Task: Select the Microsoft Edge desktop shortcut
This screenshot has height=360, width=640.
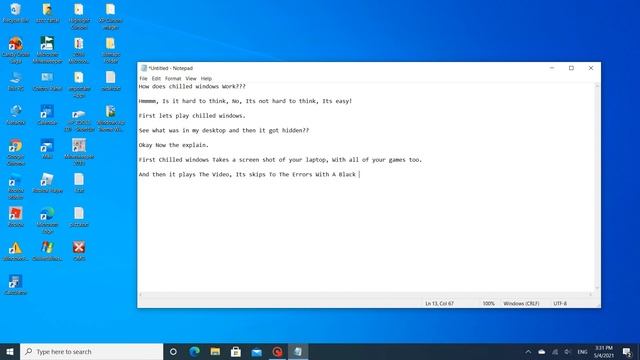Action: coord(47,220)
